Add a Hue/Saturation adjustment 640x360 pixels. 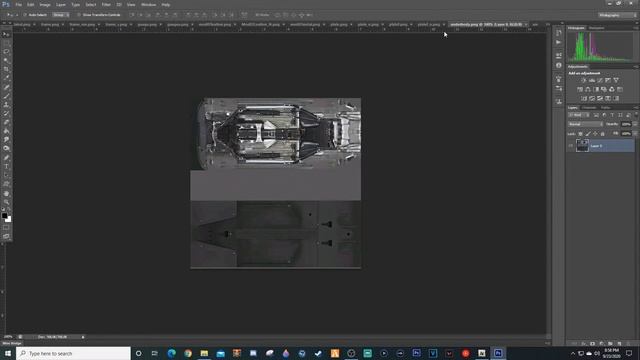(580, 89)
